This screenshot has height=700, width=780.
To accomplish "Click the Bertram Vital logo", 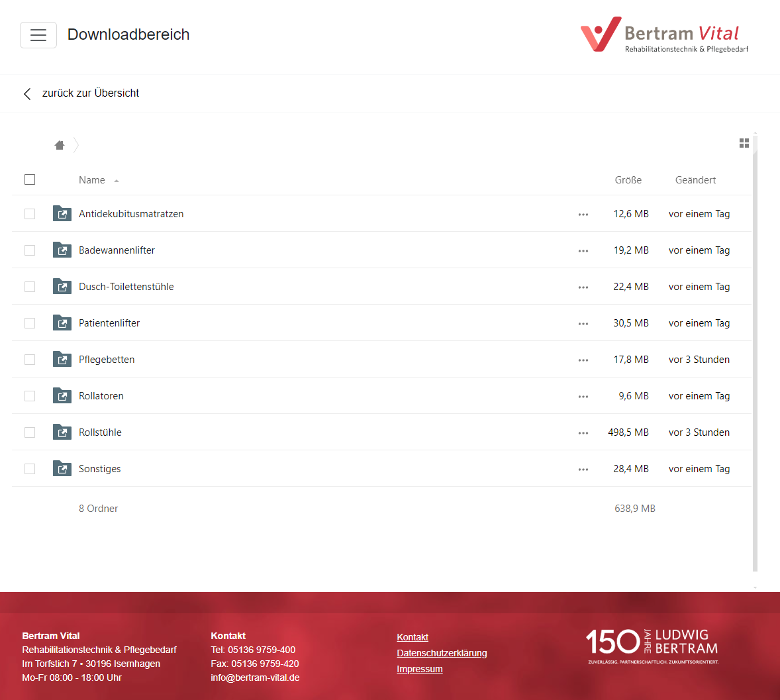I will (664, 35).
